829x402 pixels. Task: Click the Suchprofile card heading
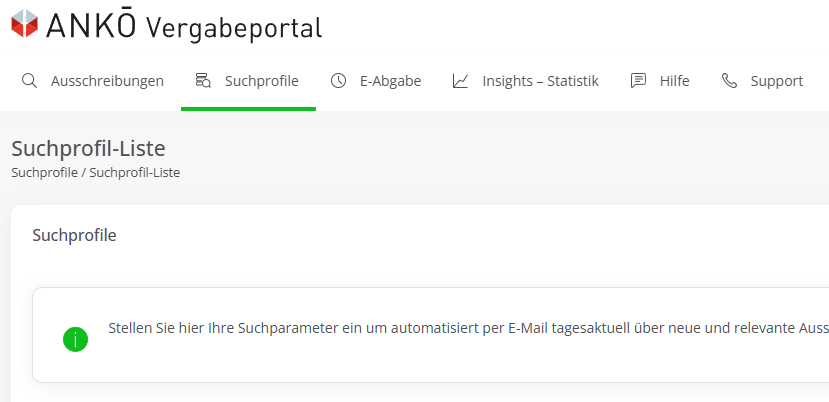click(75, 235)
